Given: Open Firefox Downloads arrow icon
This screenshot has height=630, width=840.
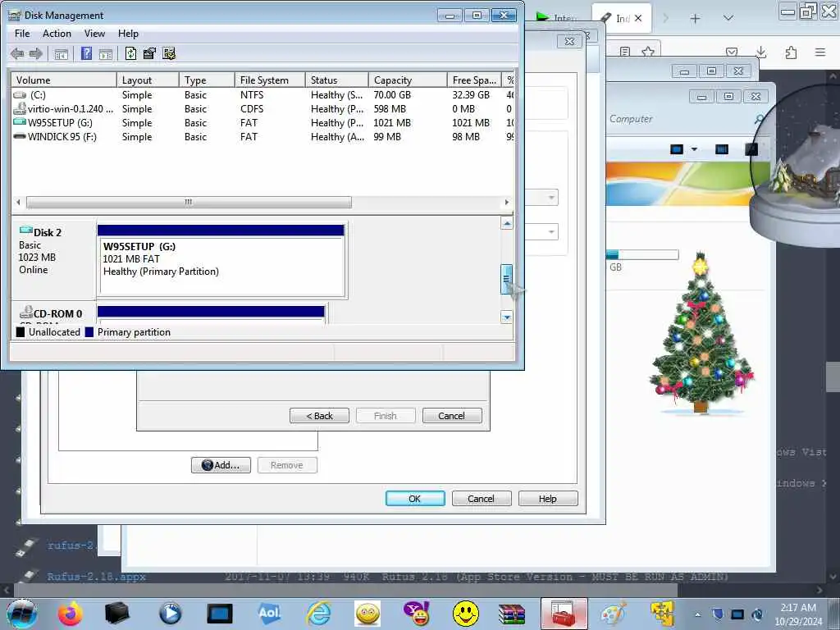Looking at the screenshot, I should pos(760,52).
